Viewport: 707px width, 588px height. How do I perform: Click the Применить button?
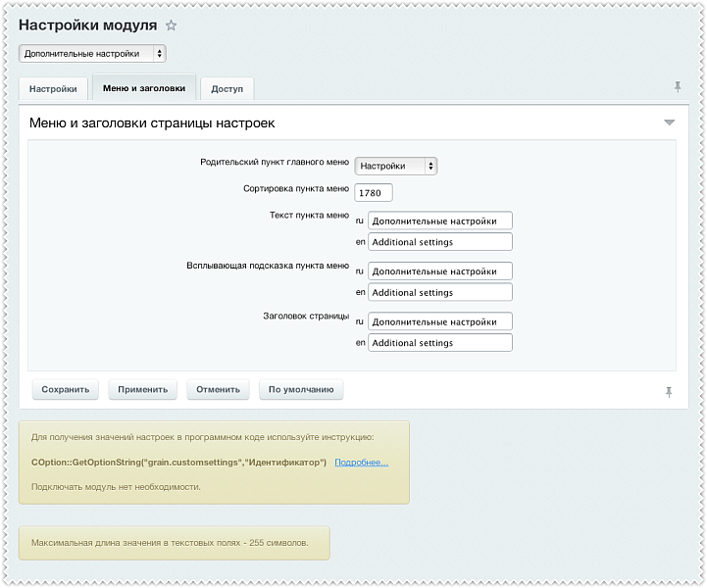click(142, 389)
